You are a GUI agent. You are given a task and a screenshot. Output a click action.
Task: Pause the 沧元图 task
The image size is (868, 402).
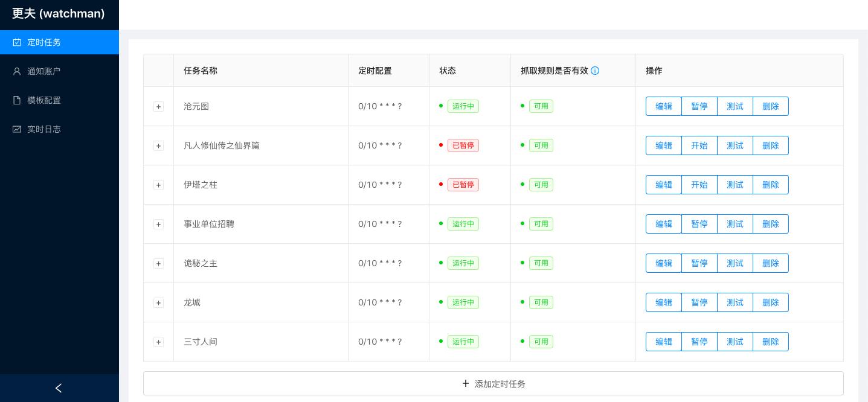pos(699,106)
